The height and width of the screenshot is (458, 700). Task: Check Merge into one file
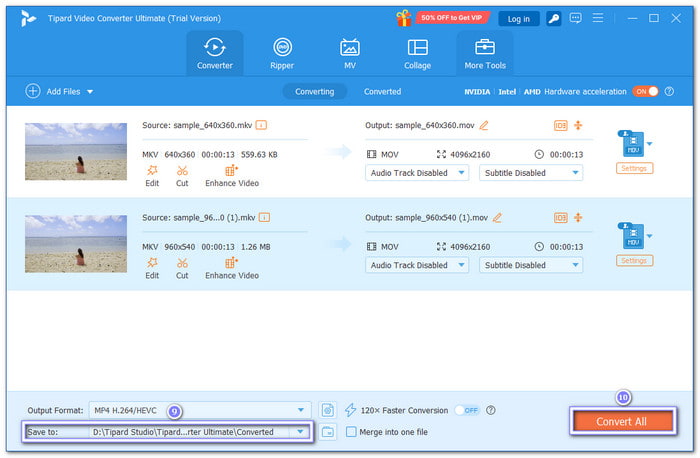pyautogui.click(x=351, y=432)
